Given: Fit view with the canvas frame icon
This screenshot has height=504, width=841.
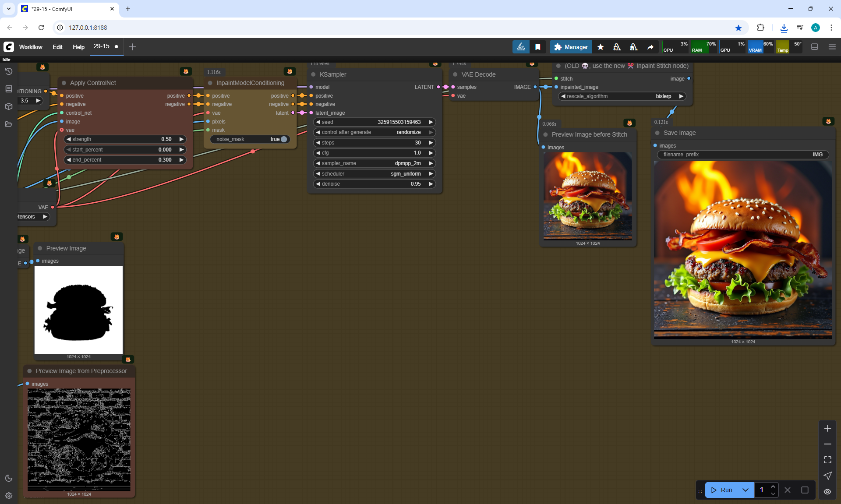Looking at the screenshot, I should [x=827, y=460].
